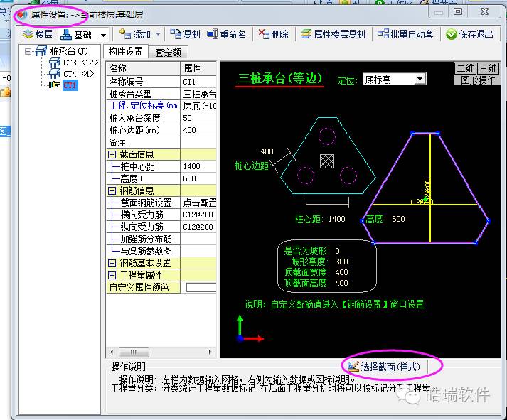Close the 属性设置 window
The width and height of the screenshot is (507, 420).
pyautogui.click(x=484, y=12)
